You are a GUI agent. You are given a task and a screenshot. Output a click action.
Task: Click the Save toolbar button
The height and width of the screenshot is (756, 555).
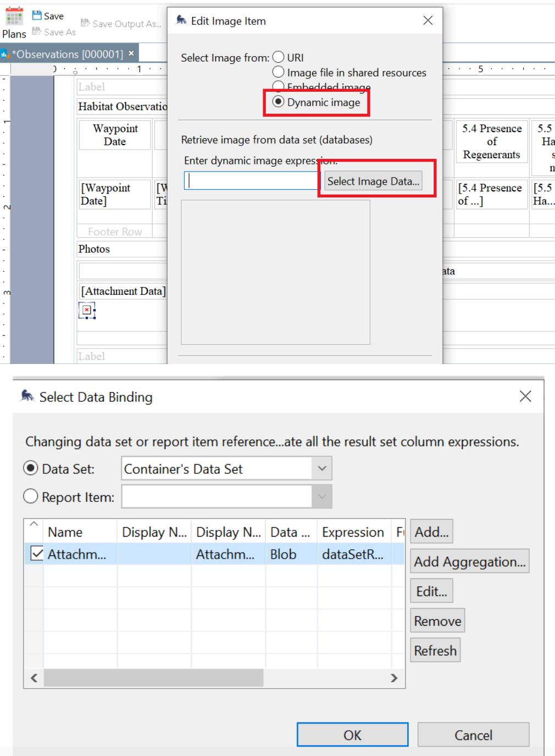48,16
